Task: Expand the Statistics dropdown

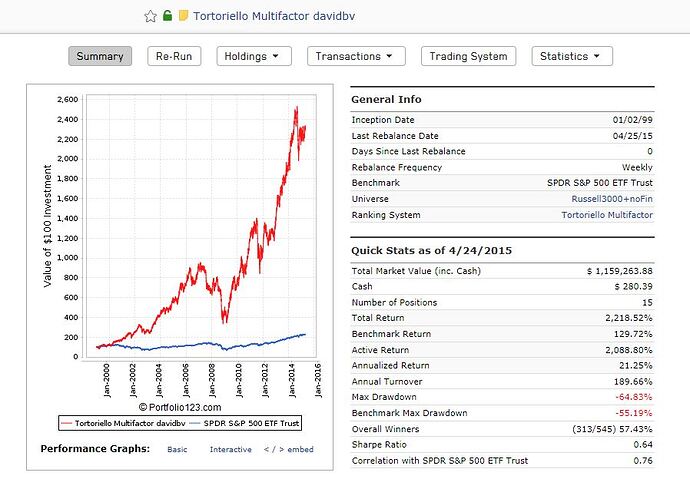Action: click(572, 56)
